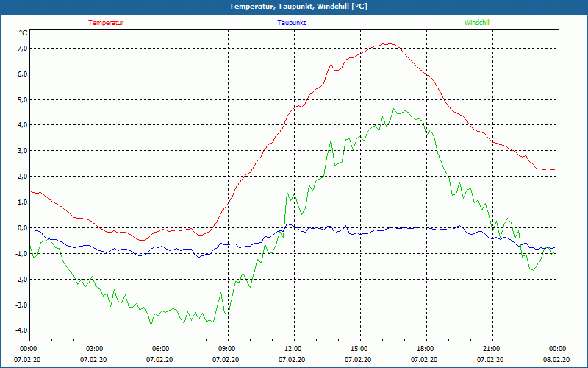Click the 3,0 y-axis value

[23, 151]
